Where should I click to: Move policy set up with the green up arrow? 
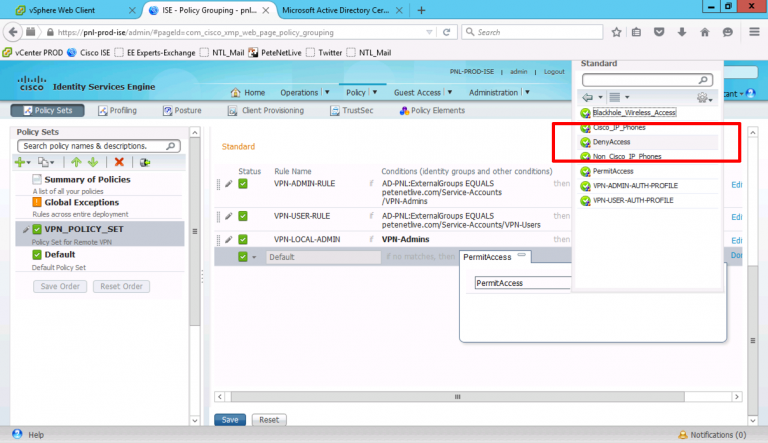pyautogui.click(x=76, y=162)
